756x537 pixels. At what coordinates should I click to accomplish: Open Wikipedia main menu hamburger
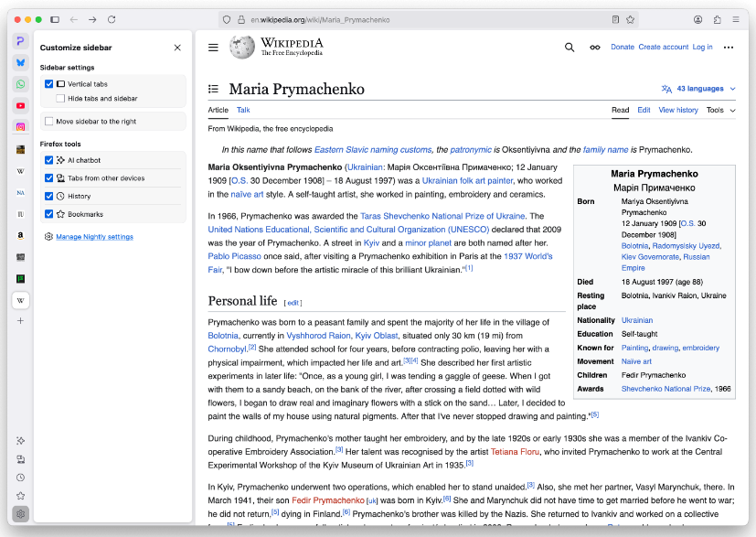(x=213, y=48)
